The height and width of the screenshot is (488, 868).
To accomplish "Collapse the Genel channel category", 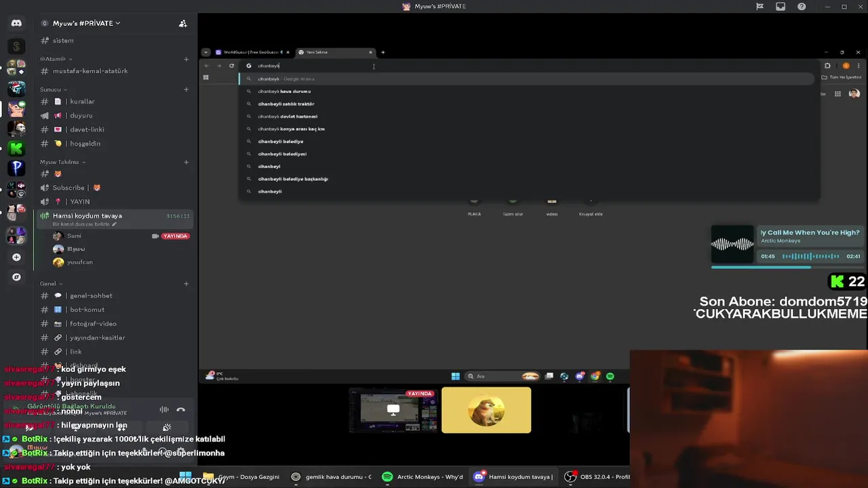I will click(x=51, y=283).
